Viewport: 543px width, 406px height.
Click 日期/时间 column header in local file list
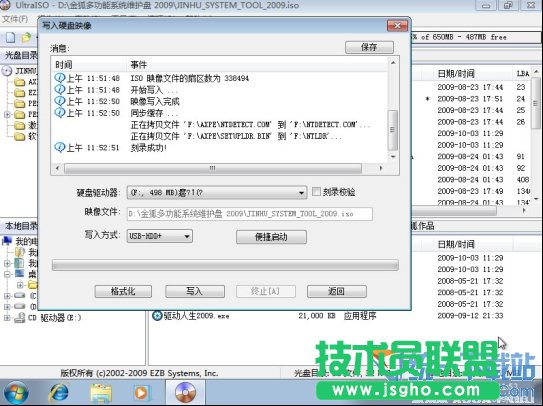pos(456,244)
